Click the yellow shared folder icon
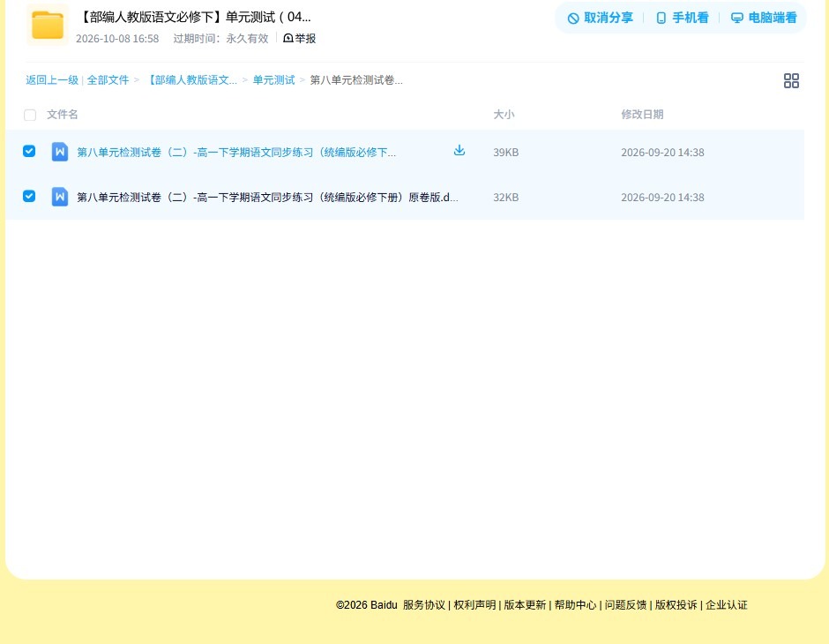Image resolution: width=829 pixels, height=644 pixels. coord(48,25)
